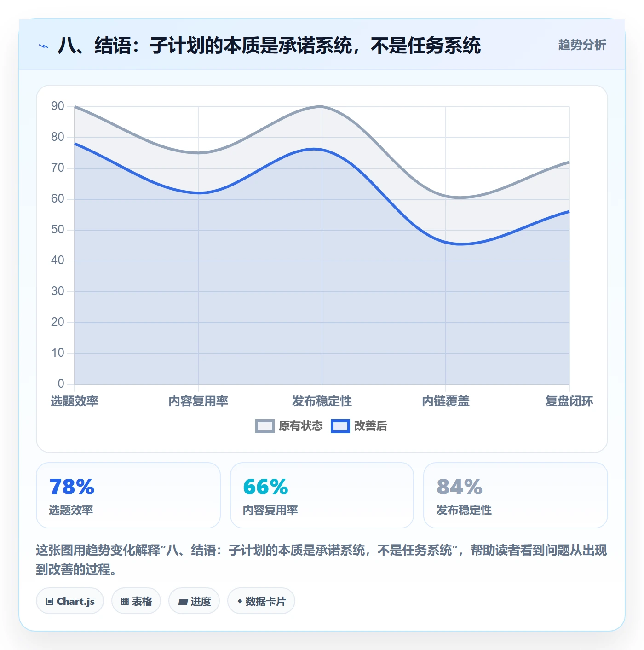Select the Chart.js tag chip
Screen dimensions: 644x650
70,601
